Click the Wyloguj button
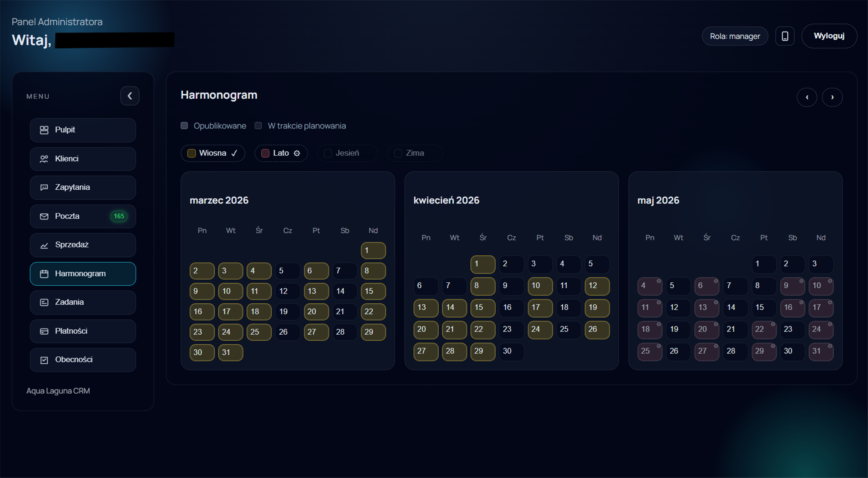Screen dimensions: 868x478 coord(829,36)
